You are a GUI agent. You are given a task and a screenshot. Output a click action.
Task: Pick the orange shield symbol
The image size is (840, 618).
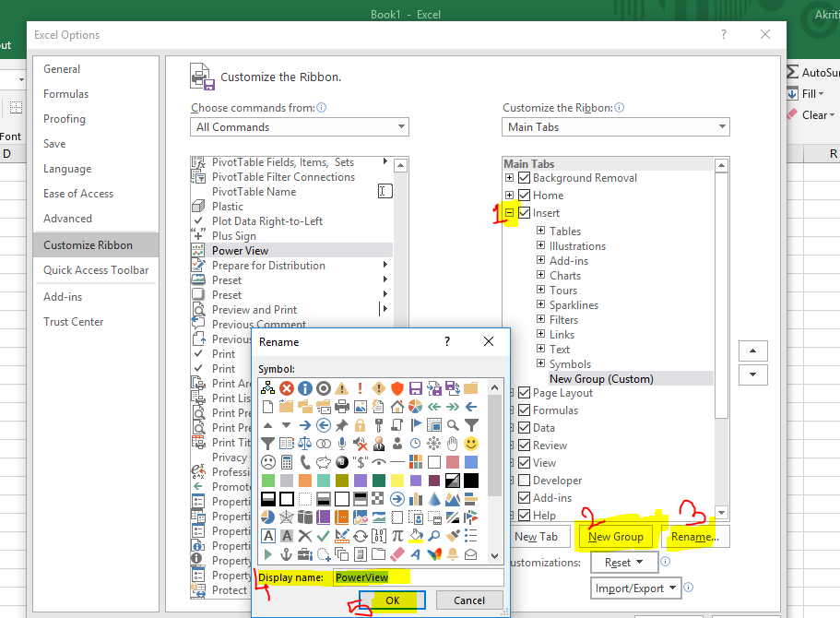tap(397, 388)
